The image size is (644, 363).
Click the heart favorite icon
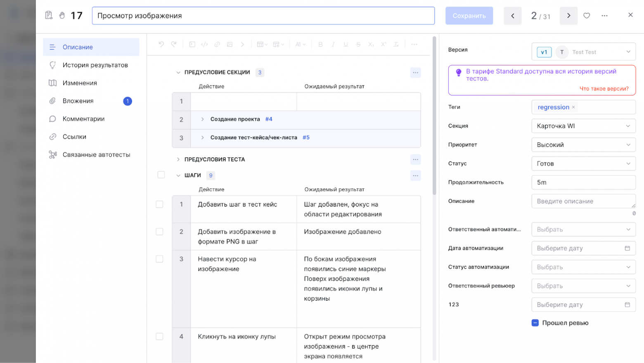586,16
